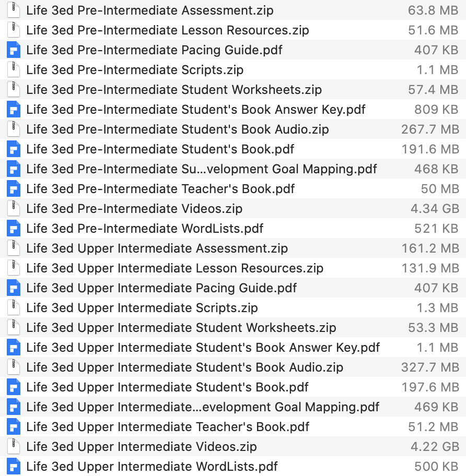Select the truncated Pre-Intermediate Goal Mapping.pdf file

[x=201, y=169]
